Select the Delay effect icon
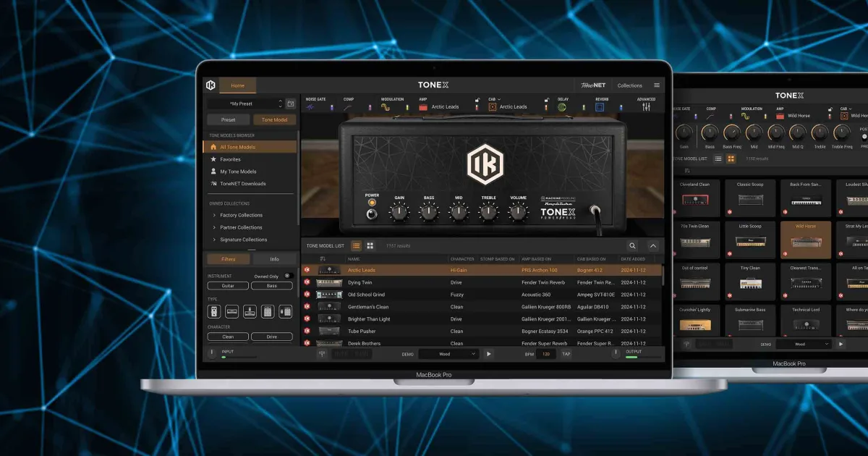This screenshot has height=456, width=868. click(561, 107)
